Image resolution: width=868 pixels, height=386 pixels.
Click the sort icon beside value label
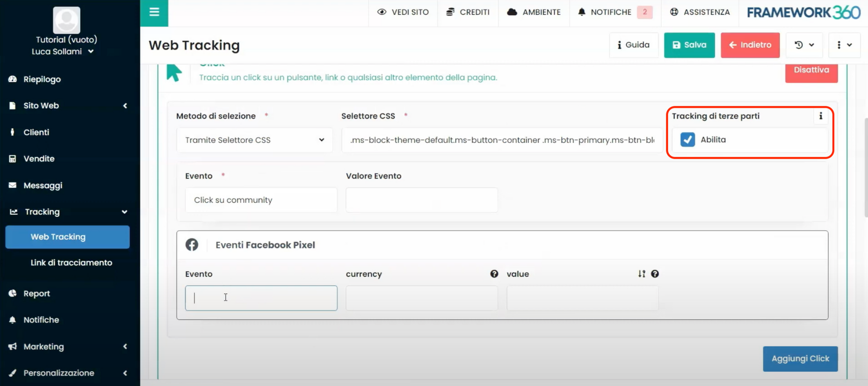point(642,274)
